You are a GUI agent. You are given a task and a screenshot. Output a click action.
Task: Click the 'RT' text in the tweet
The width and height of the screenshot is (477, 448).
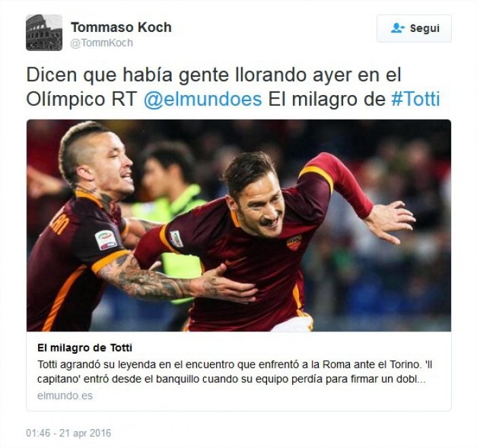click(x=124, y=99)
